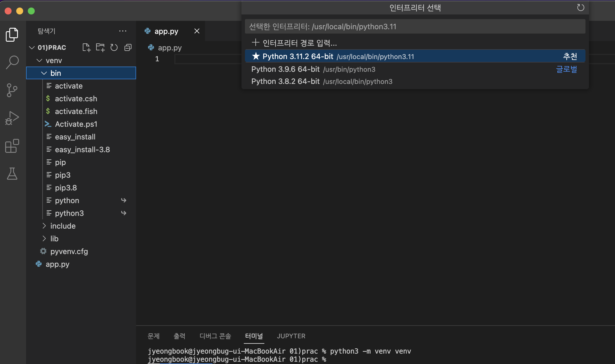Image resolution: width=615 pixels, height=364 pixels.
Task: Open the easy_install-3.8 file
Action: click(x=81, y=149)
